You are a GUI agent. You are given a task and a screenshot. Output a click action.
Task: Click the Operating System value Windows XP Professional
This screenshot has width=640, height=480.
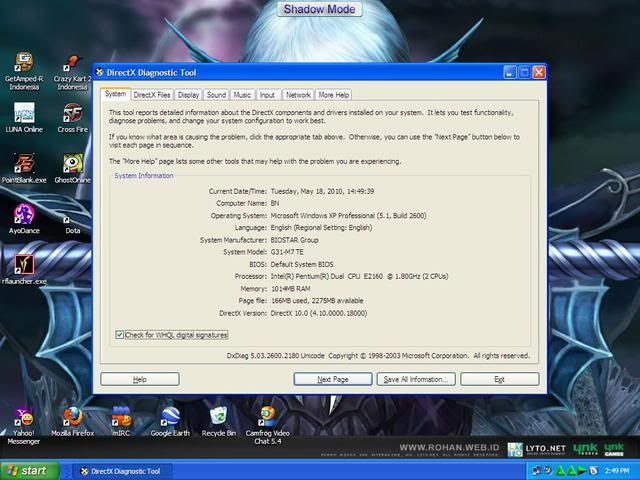pyautogui.click(x=349, y=216)
